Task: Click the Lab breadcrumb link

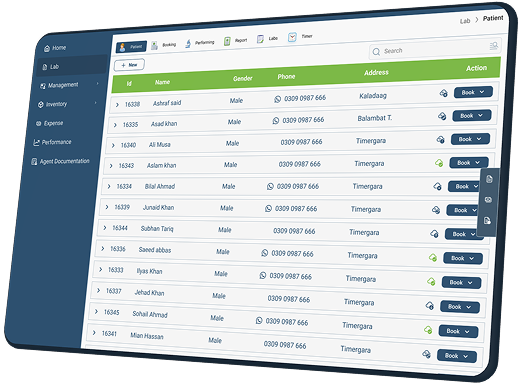Action: tap(465, 21)
